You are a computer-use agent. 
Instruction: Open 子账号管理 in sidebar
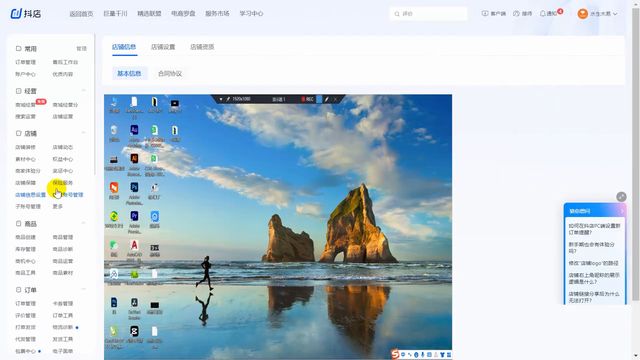(x=28, y=207)
